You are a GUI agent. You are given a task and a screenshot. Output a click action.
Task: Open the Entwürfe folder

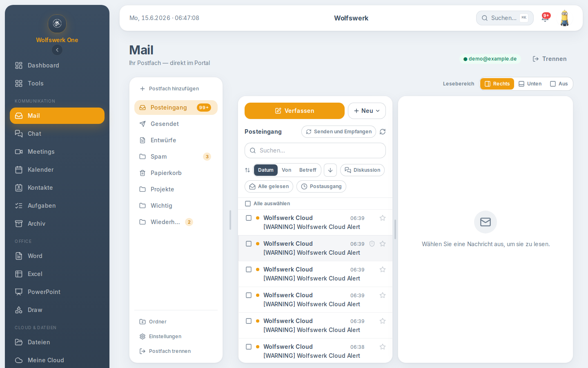pyautogui.click(x=176, y=140)
